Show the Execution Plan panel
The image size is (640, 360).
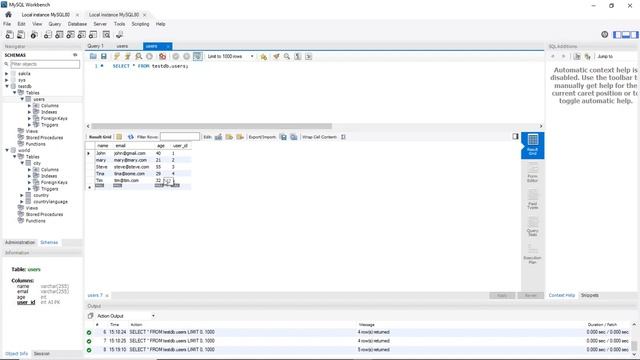[x=532, y=254]
